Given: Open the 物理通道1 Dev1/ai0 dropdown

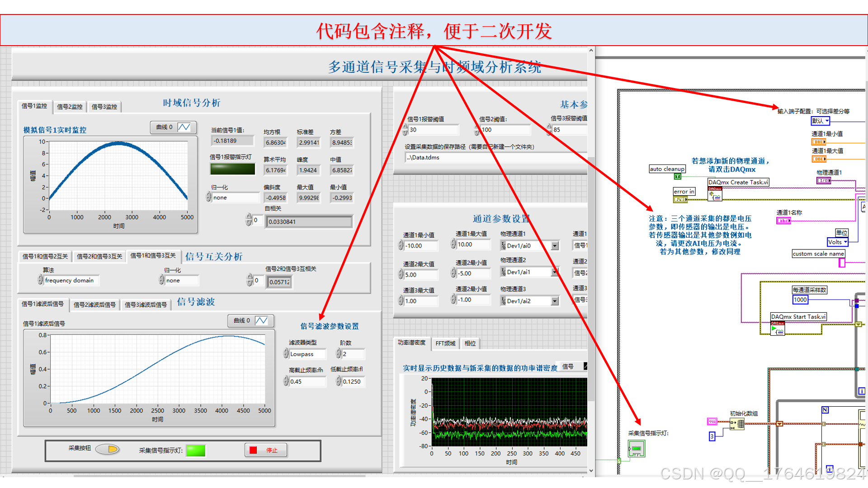Looking at the screenshot, I should [x=555, y=246].
